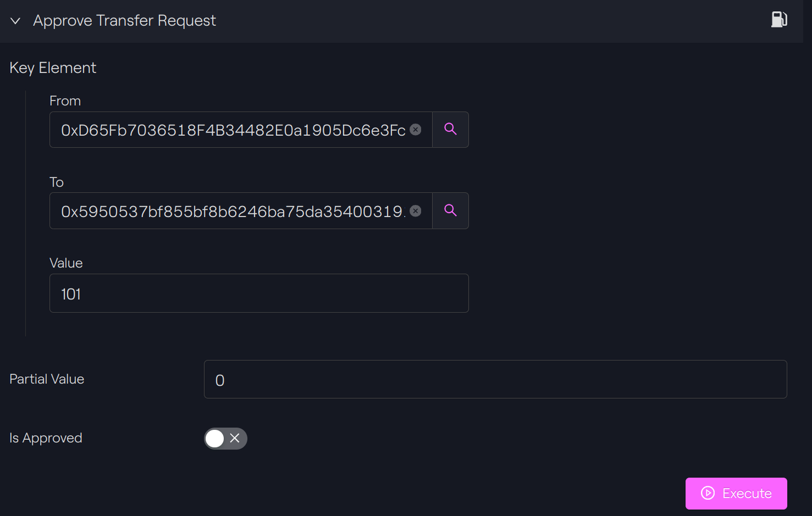812x516 pixels.
Task: Clear the From address field
Action: 416,130
